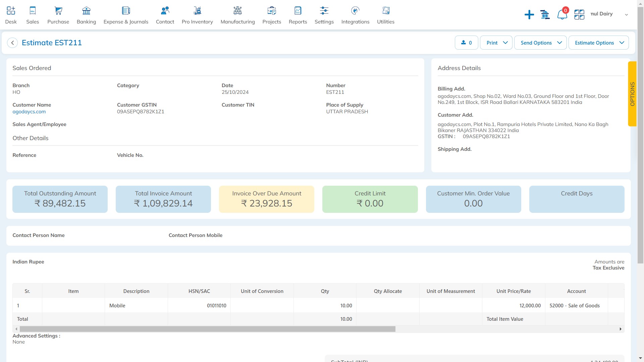The height and width of the screenshot is (362, 644).
Task: Open the Banking module icon
Action: (86, 11)
